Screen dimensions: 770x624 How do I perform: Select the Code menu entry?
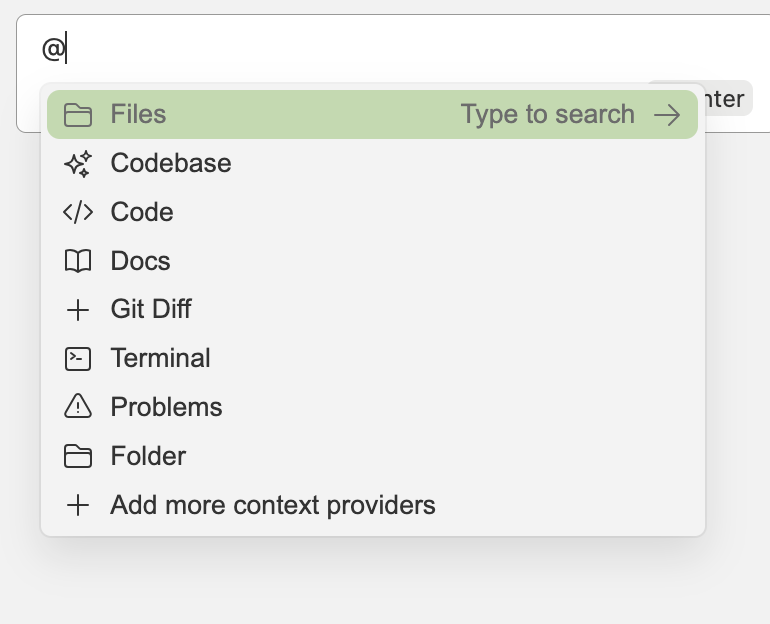[142, 212]
